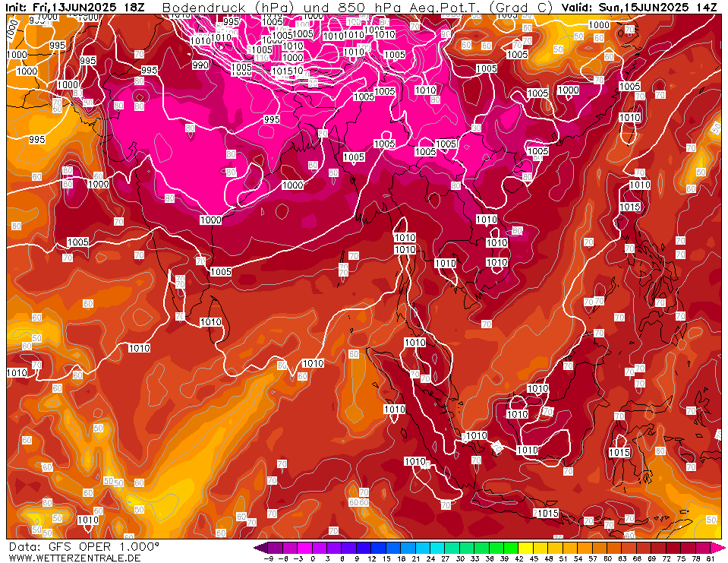This screenshot has height=563, width=728.
Task: Click the 75 value on the color scale
Action: pos(681,558)
